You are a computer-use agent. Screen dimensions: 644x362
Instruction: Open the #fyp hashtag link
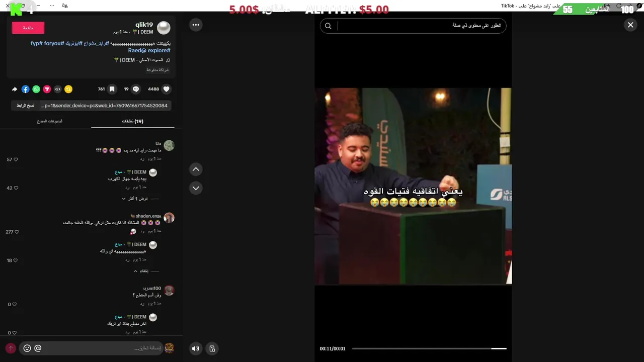point(37,44)
